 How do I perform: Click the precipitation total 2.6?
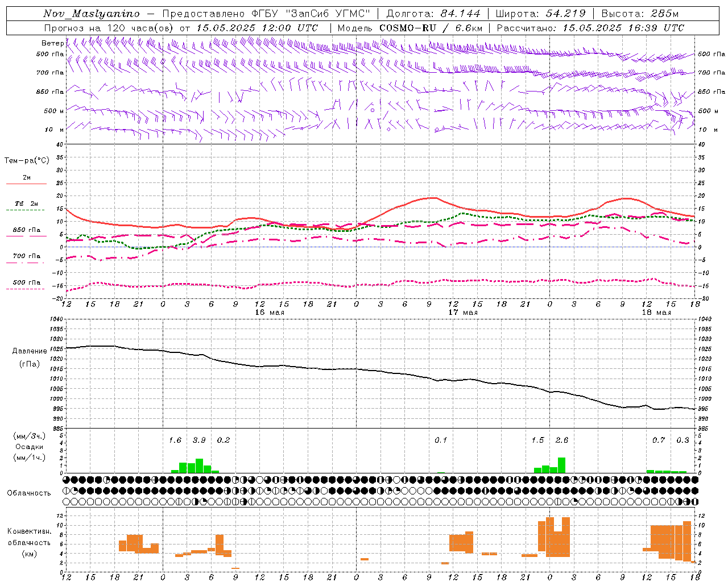[x=562, y=440]
